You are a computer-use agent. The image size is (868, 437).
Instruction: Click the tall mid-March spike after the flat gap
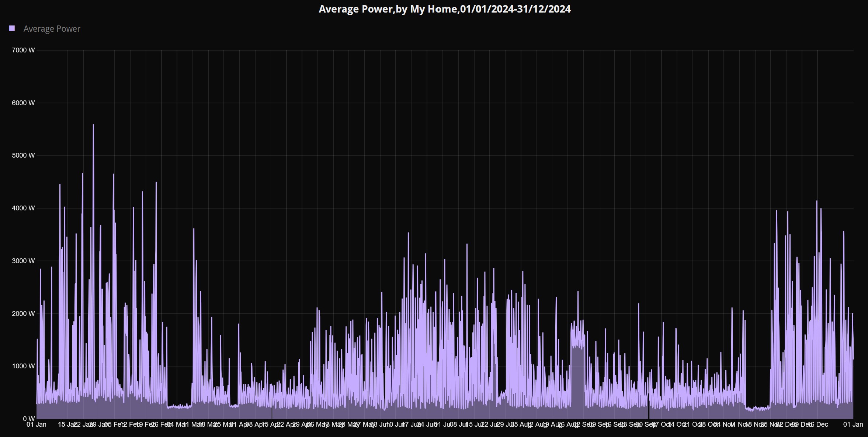coord(194,230)
